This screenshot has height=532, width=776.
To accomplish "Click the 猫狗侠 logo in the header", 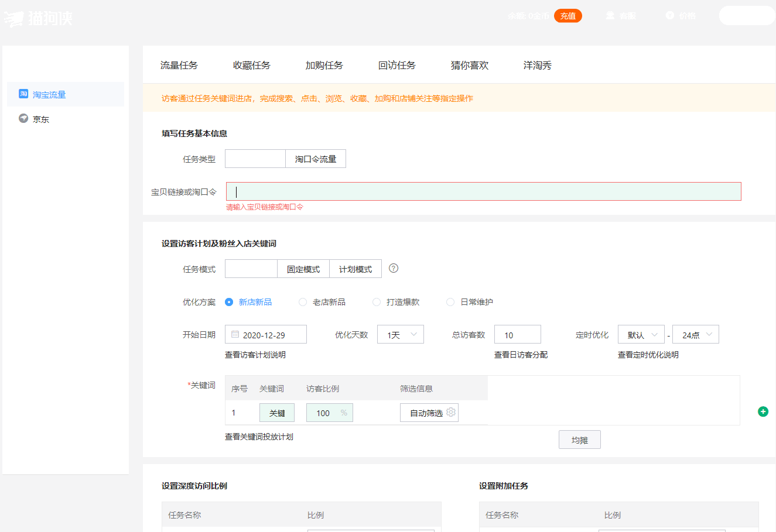I will coord(38,18).
